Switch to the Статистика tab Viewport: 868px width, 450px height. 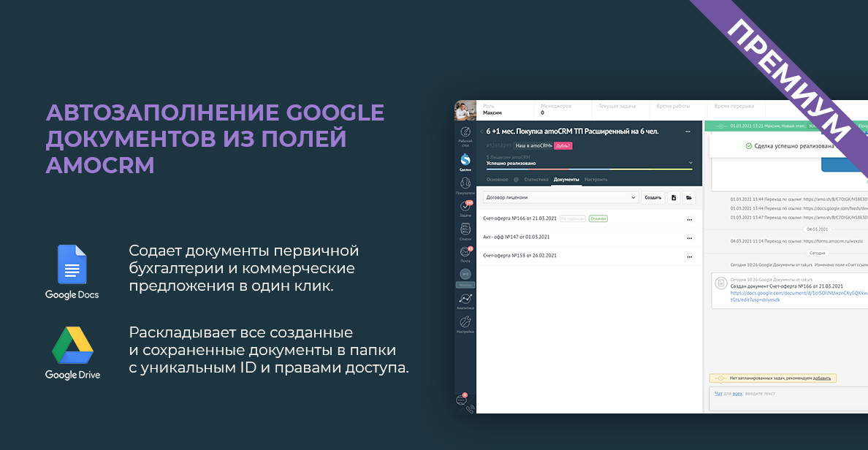click(536, 179)
